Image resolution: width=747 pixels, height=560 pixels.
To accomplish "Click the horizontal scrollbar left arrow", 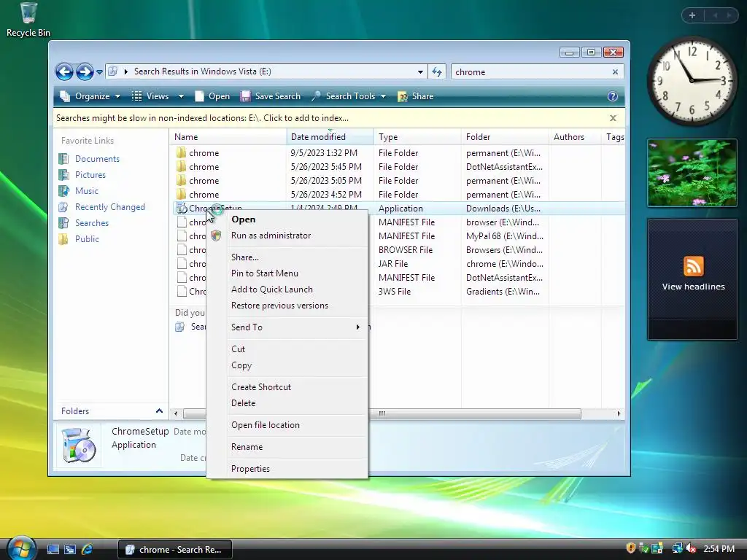I will click(176, 413).
